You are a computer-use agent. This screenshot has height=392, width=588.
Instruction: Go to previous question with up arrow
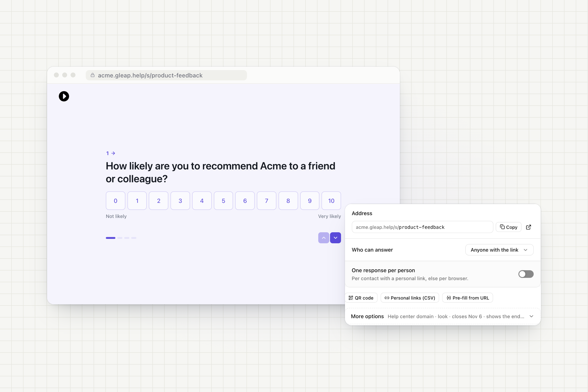coord(323,238)
